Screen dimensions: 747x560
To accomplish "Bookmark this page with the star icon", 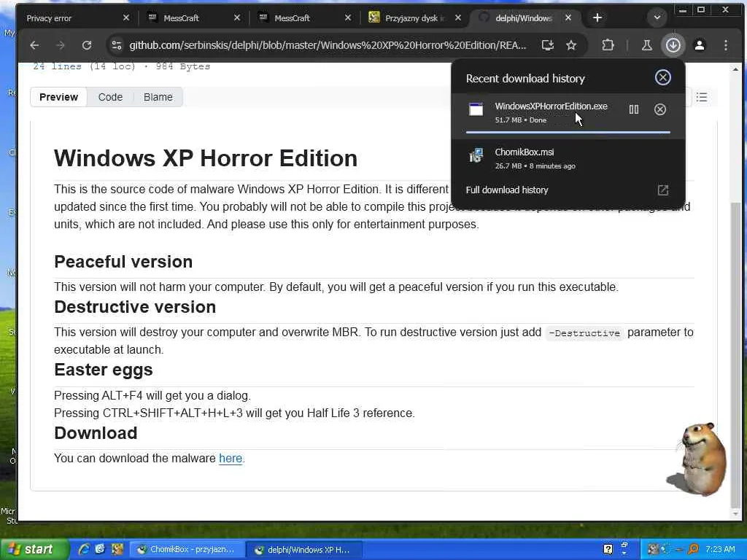I will click(x=571, y=45).
